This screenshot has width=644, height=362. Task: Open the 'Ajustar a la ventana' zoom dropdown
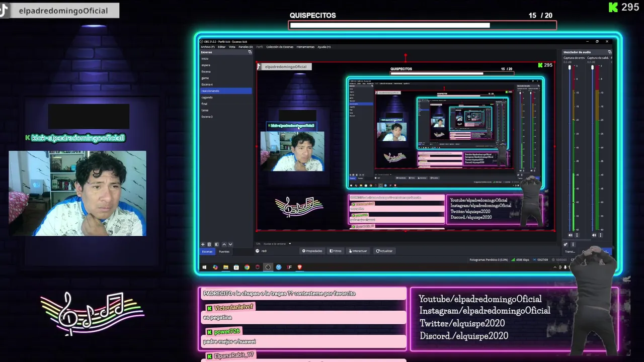(x=277, y=244)
